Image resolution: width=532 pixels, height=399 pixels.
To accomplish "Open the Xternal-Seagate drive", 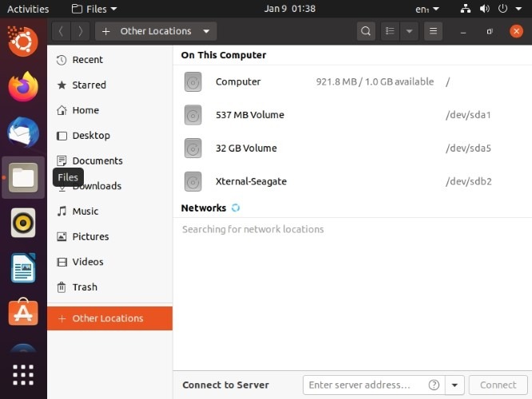I will pos(352,181).
